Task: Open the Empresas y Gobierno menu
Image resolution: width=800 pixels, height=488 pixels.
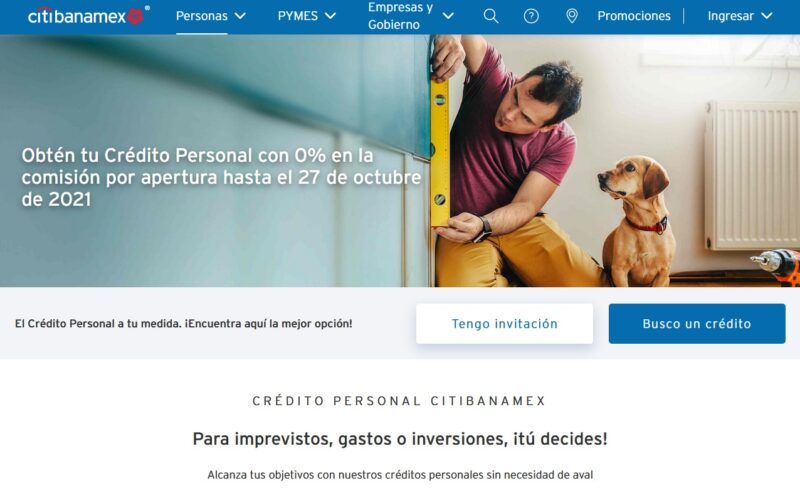Action: 401,16
